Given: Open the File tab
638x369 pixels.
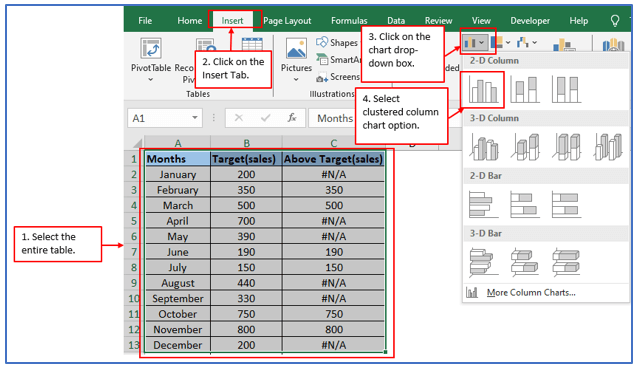Looking at the screenshot, I should click(x=145, y=20).
